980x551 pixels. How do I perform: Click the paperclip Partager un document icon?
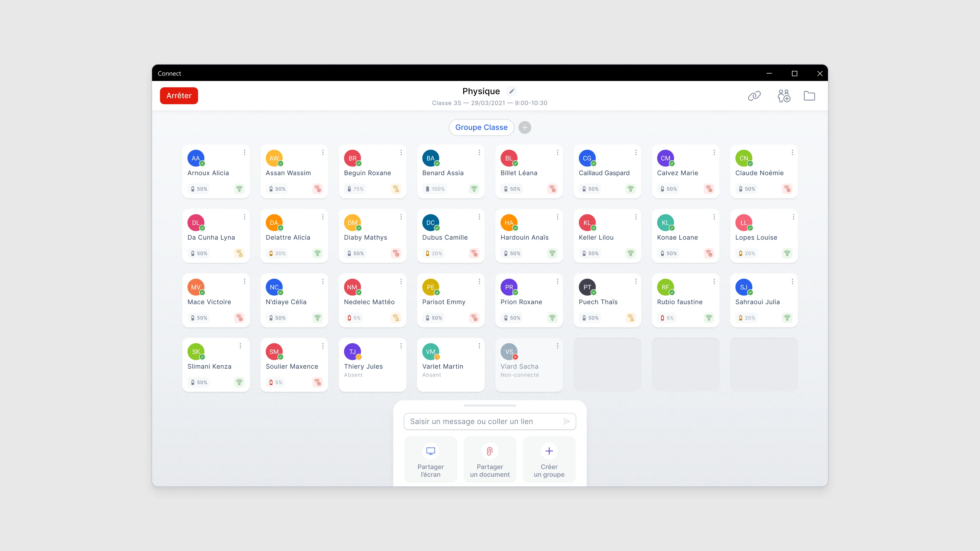490,451
